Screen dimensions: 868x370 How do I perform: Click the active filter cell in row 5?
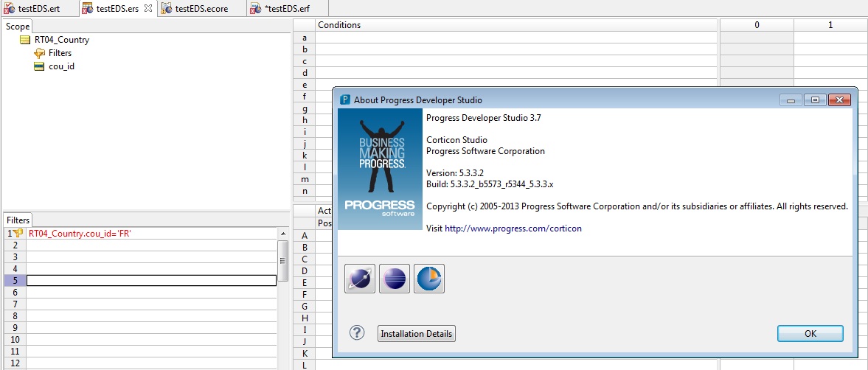pyautogui.click(x=151, y=280)
